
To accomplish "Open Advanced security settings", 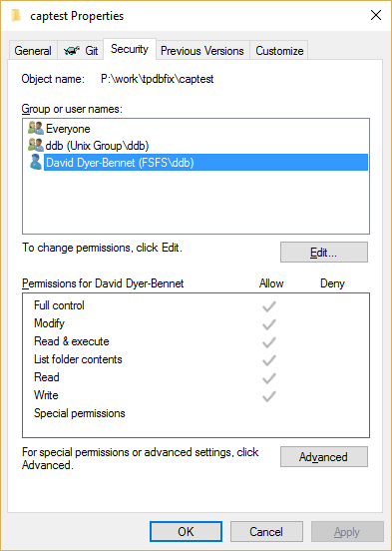I will coord(324,457).
